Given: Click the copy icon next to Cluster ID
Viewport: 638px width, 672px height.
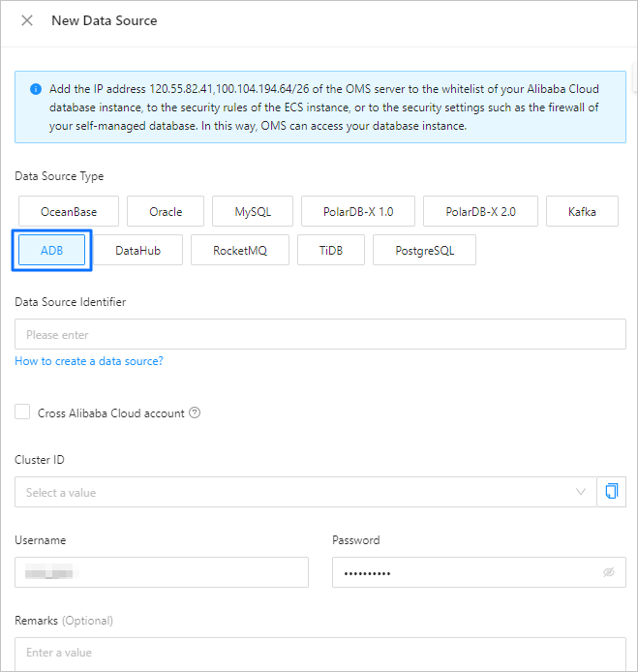Looking at the screenshot, I should click(x=611, y=492).
